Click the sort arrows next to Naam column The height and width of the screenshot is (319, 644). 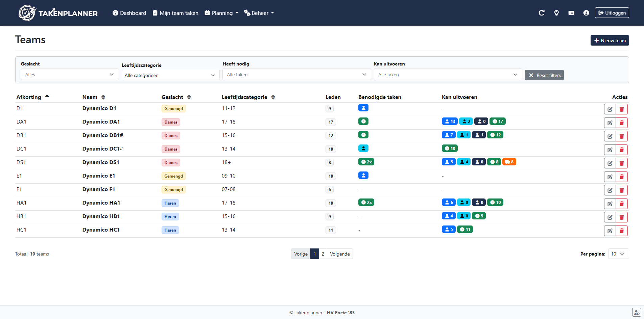click(103, 97)
